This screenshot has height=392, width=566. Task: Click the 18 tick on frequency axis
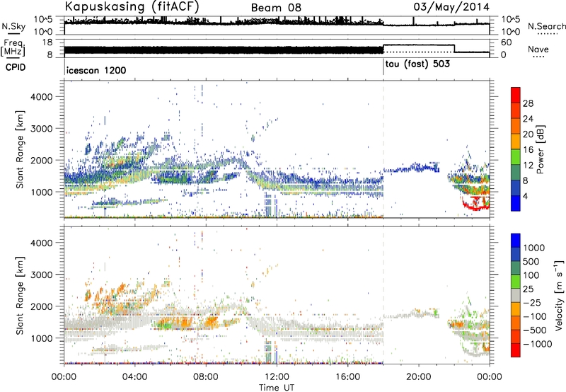pyautogui.click(x=47, y=42)
